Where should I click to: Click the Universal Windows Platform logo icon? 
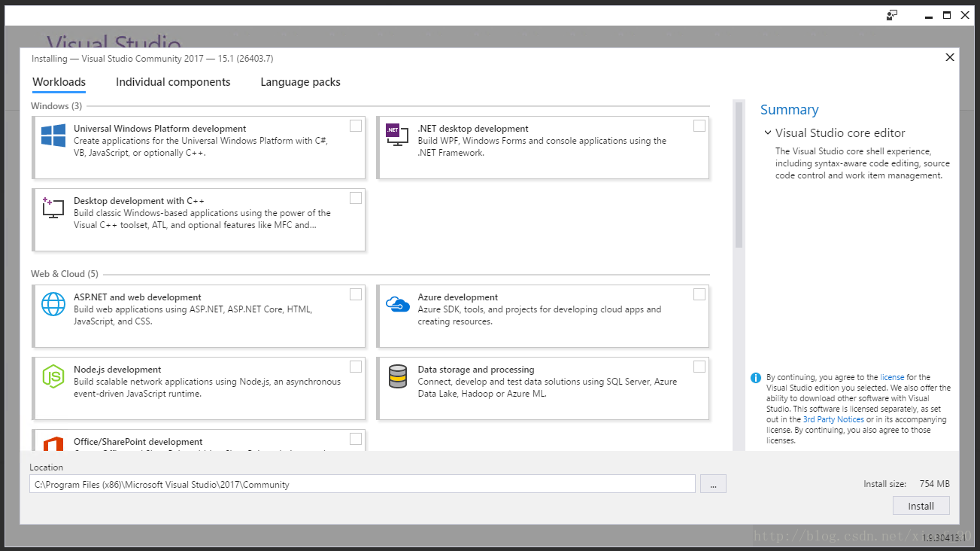(x=53, y=135)
